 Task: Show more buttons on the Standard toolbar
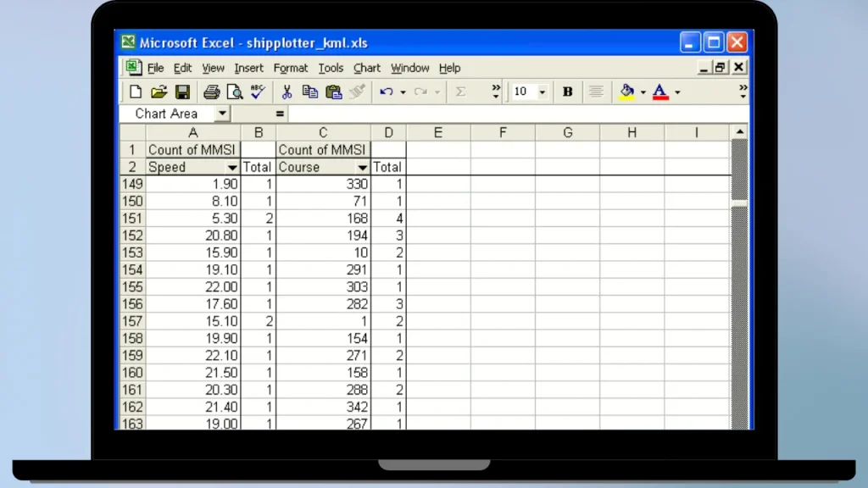point(495,91)
